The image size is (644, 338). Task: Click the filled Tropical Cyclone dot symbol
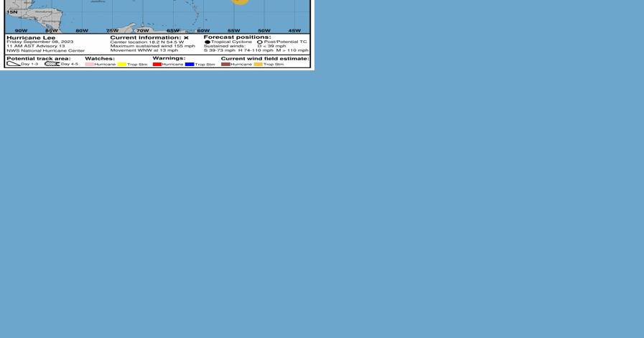pos(207,42)
